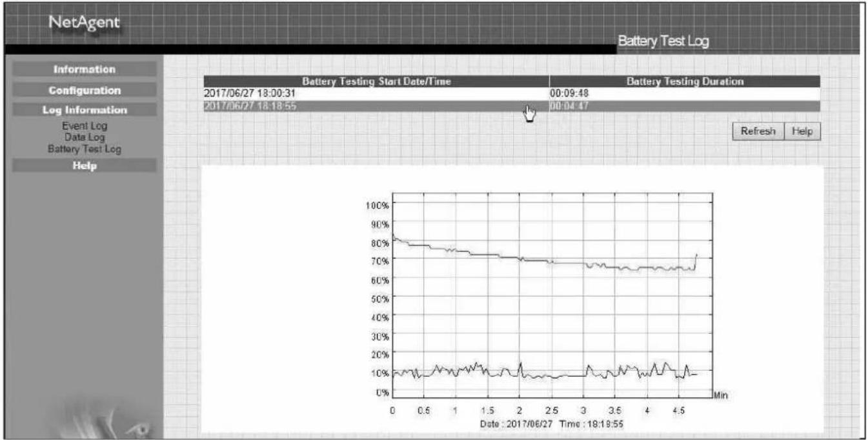Click the Help button beside Refresh
Image resolution: width=868 pixels, height=440 pixels.
802,130
